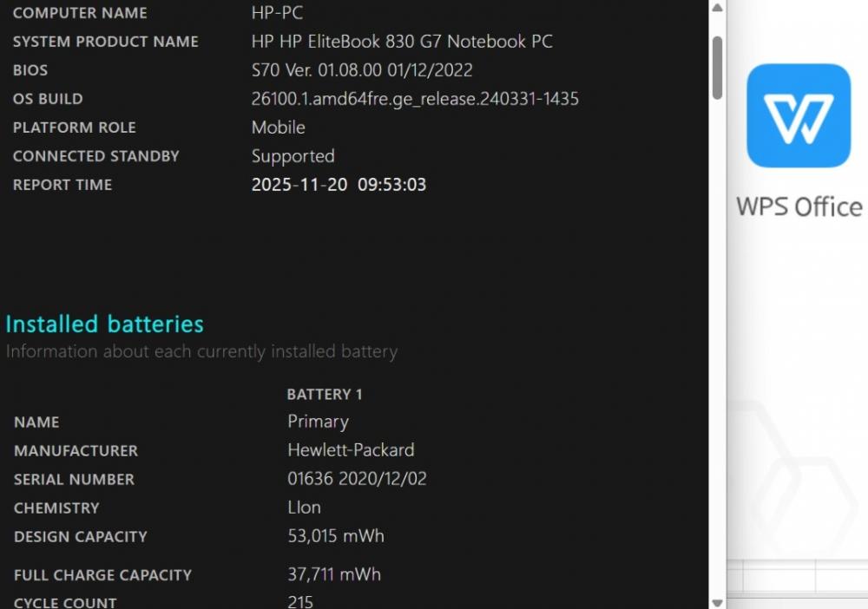This screenshot has height=609, width=868.
Task: Click the 'FULL CHARGE CAPACITY' label
Action: (x=103, y=575)
